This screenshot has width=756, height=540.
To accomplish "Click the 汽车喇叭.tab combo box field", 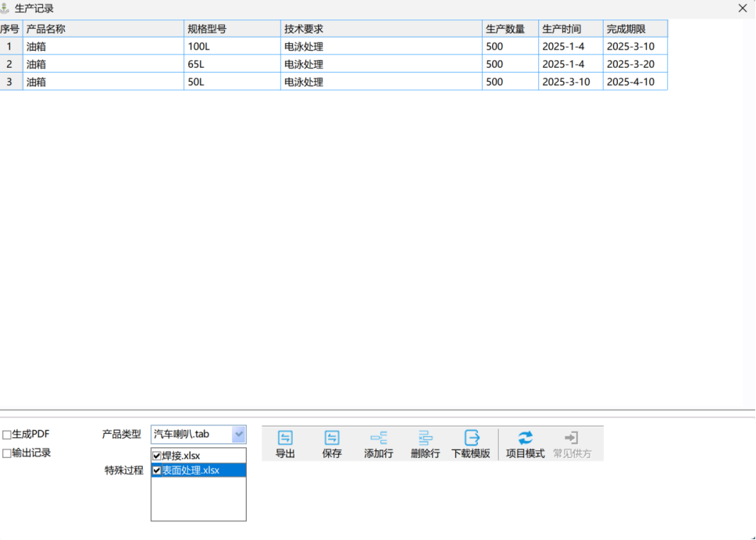I will 191,434.
